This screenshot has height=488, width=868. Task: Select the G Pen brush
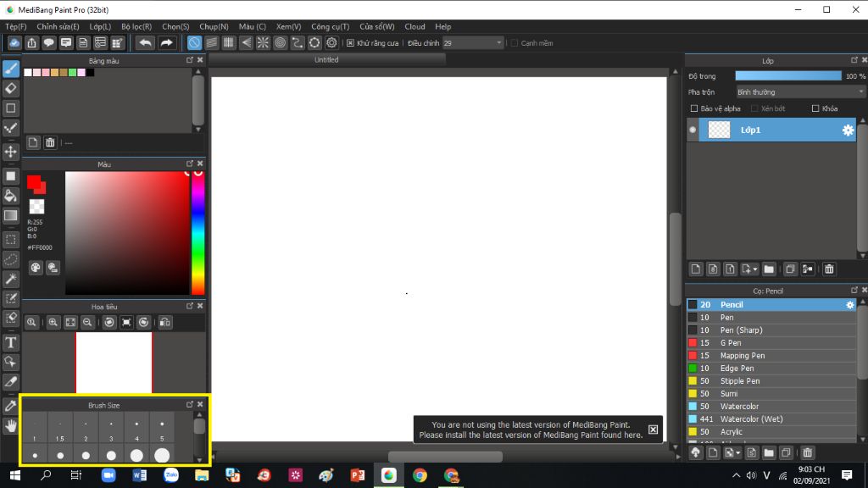pos(771,343)
